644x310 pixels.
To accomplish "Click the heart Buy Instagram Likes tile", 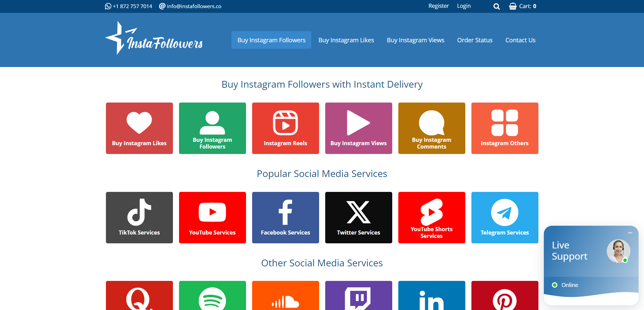I will [139, 128].
